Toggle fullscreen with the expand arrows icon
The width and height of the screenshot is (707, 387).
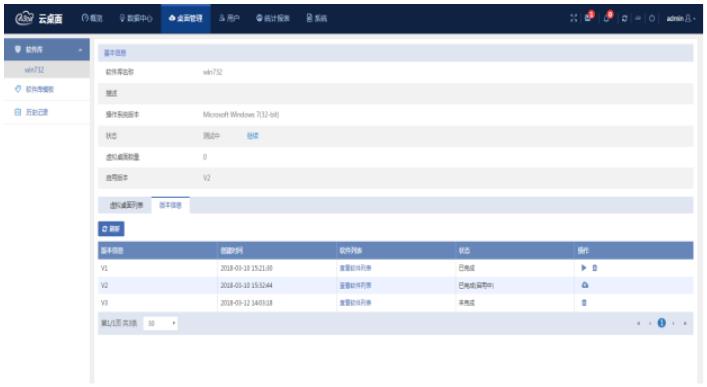click(x=574, y=18)
